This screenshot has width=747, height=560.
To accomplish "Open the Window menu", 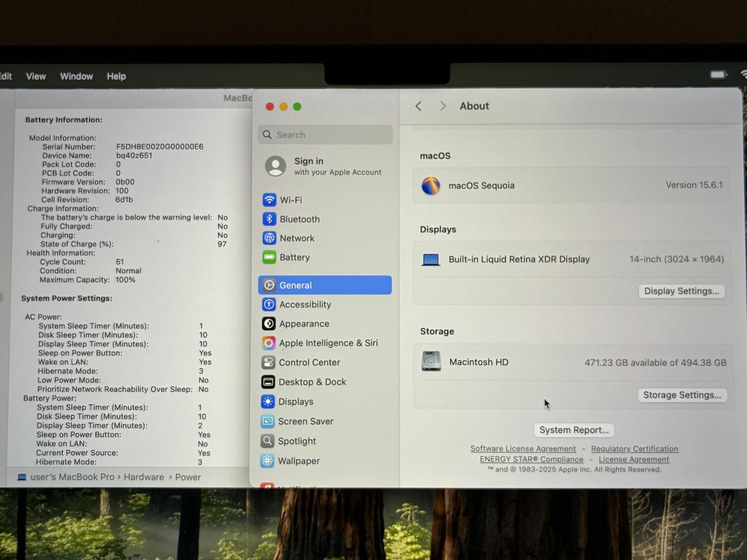I will [76, 76].
